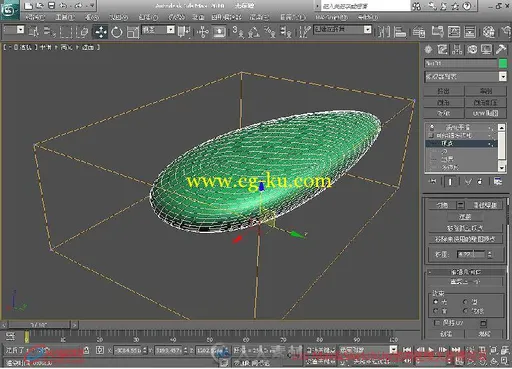Open the key filter dropdown near playback controls
This screenshot has height=369, width=512.
(393, 349)
